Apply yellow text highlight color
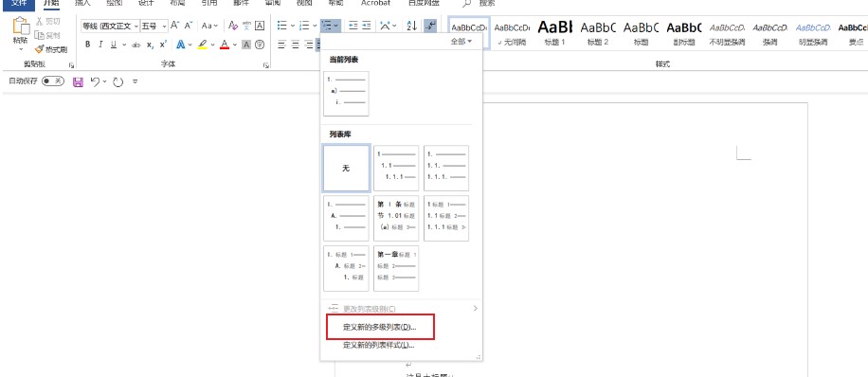 [x=203, y=45]
